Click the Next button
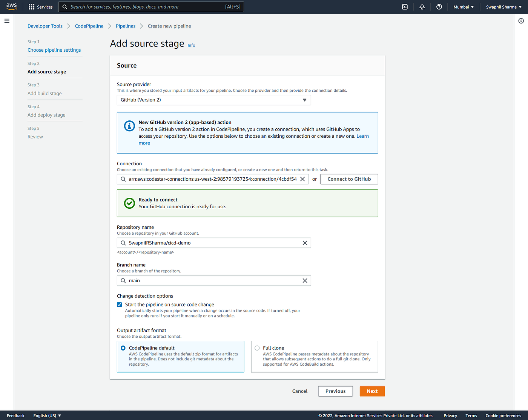528x420 pixels. (372, 391)
